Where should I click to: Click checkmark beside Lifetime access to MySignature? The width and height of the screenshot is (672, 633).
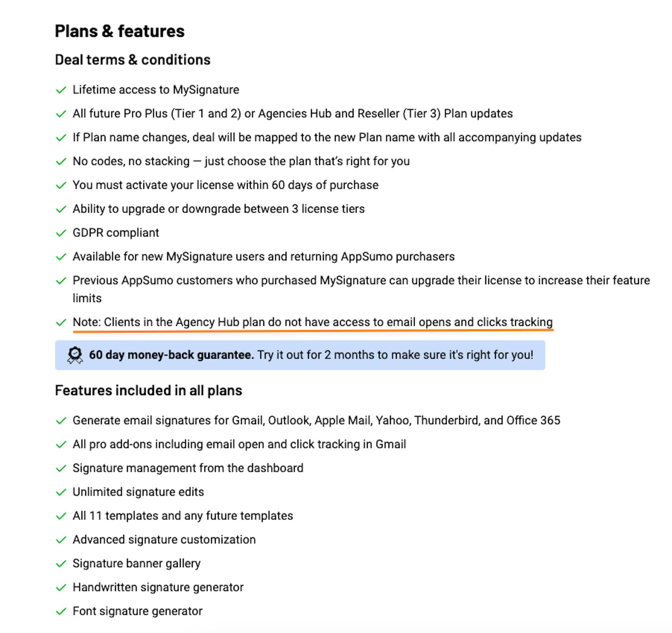click(x=61, y=90)
